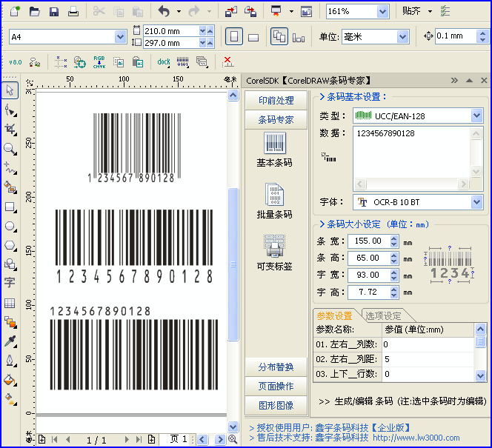This screenshot has height=448, width=492.
Task: Click the red X delete guides icon
Action: tap(227, 62)
